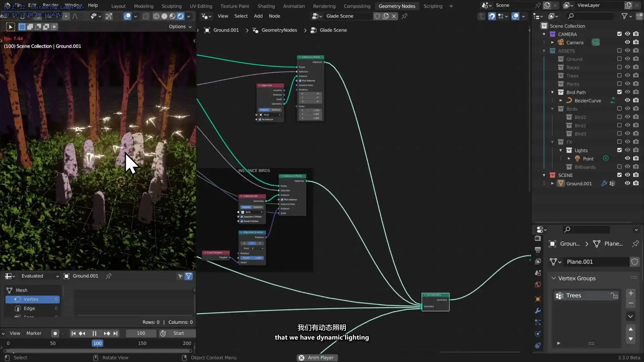Open the Shading workspace tab
Screen dimensions: 644x362
pyautogui.click(x=266, y=6)
